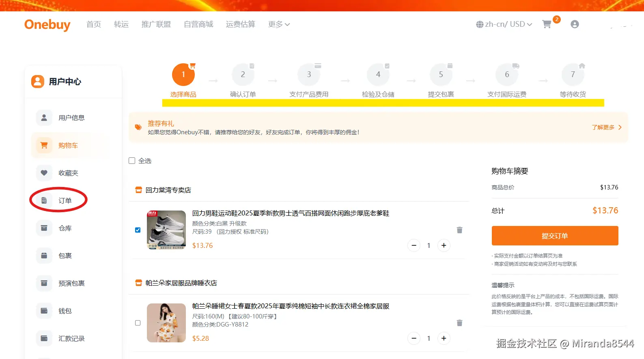Click step 5 提交包裹 circle

coord(441,75)
